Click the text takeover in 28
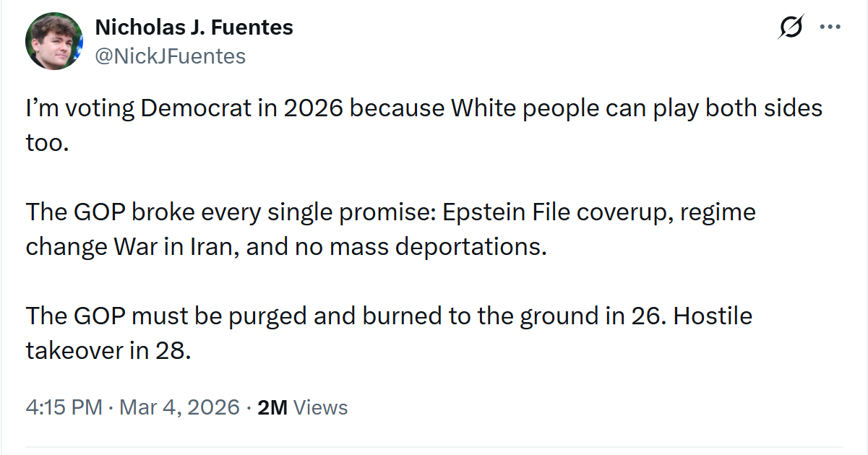Screen dimensions: 868x455 click(108, 350)
